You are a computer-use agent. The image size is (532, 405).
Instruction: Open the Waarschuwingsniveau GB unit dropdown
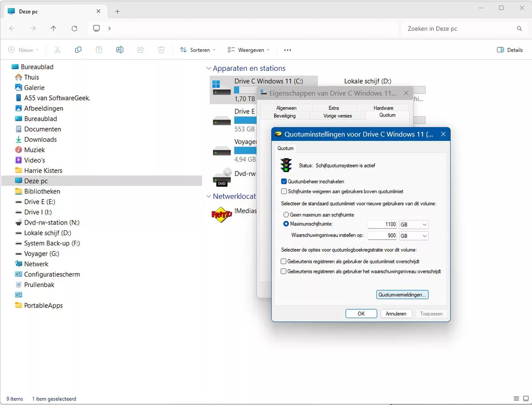[x=414, y=236]
